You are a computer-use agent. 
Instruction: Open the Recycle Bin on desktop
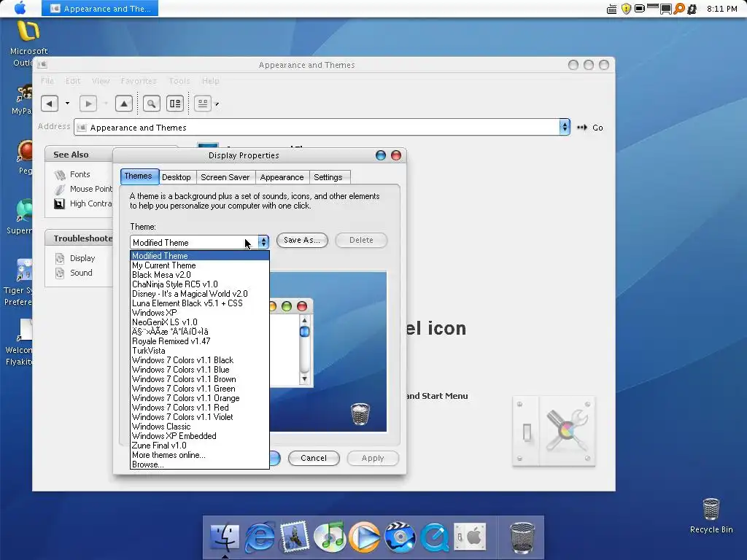[711, 516]
